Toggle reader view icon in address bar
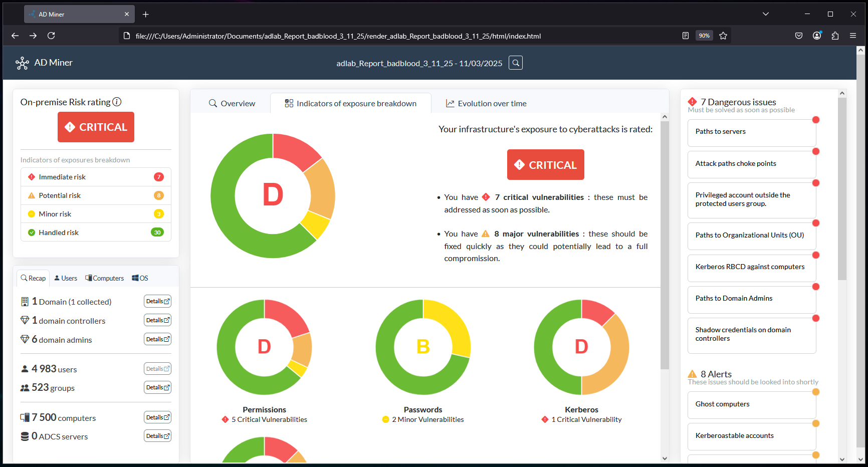Screen dimensions: 868x467 point(686,36)
